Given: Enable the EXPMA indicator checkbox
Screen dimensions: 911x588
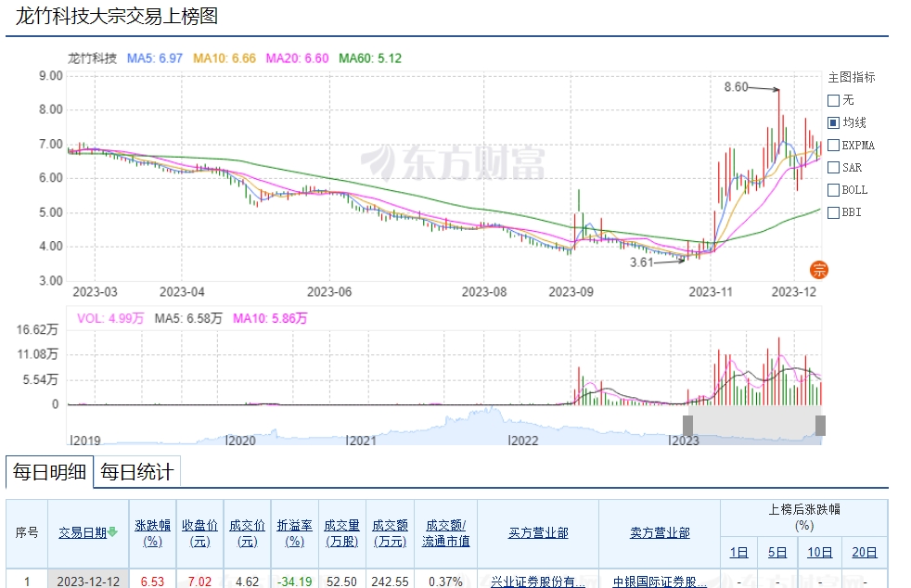Looking at the screenshot, I should tap(833, 146).
